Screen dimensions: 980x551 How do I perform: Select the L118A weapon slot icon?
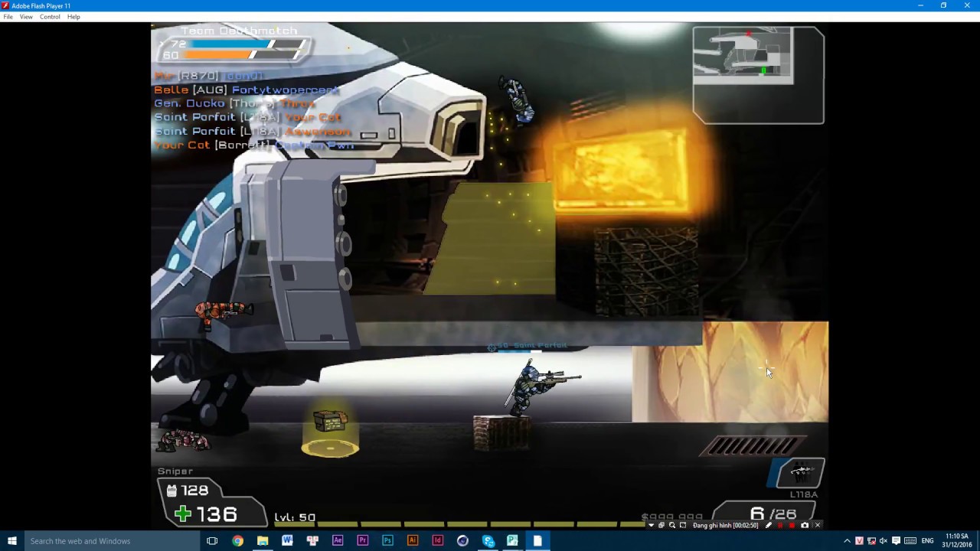(x=800, y=474)
